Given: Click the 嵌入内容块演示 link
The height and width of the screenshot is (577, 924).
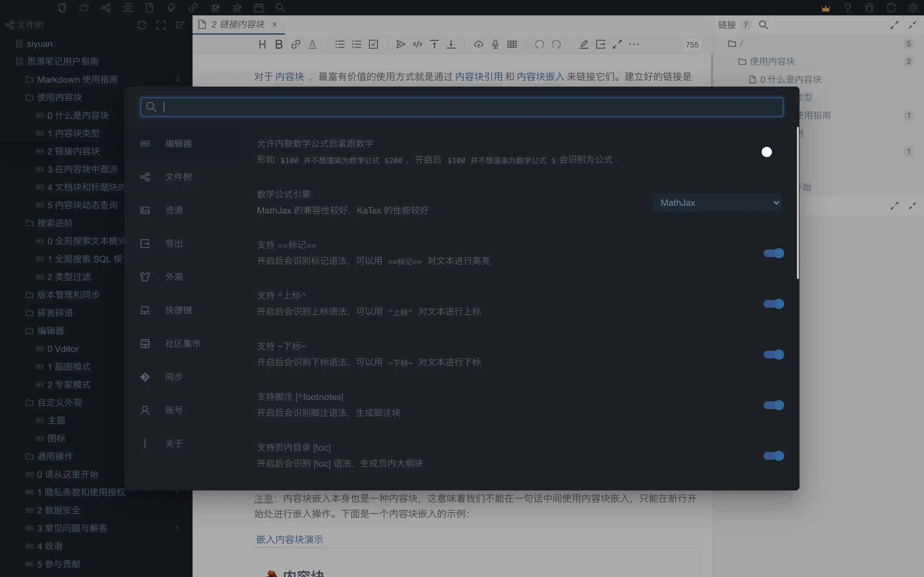Looking at the screenshot, I should pyautogui.click(x=289, y=539).
